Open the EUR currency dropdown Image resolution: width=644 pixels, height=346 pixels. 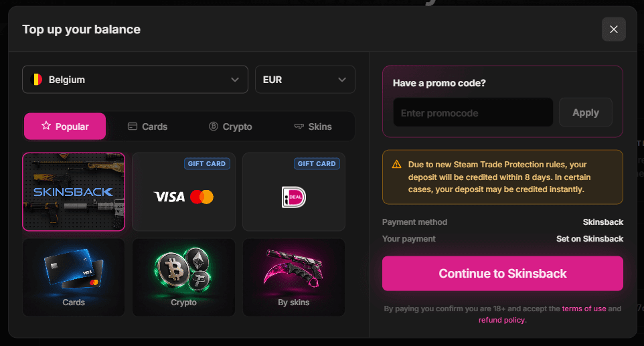[305, 80]
